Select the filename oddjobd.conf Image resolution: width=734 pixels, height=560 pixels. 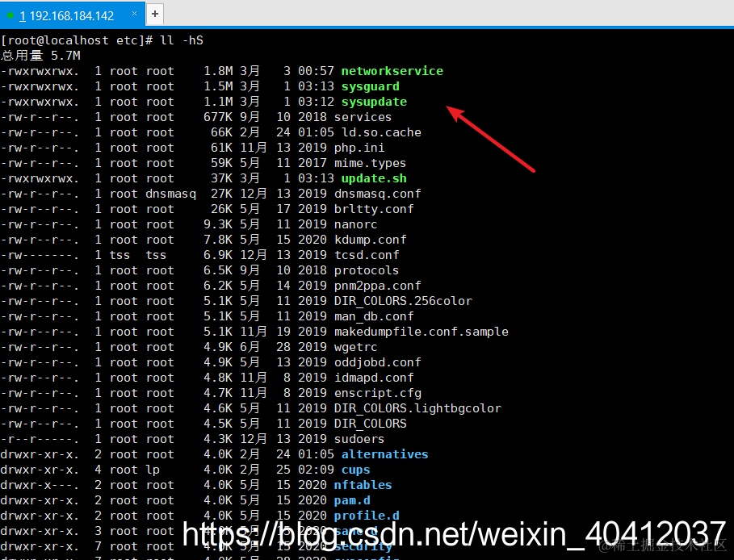378,362
